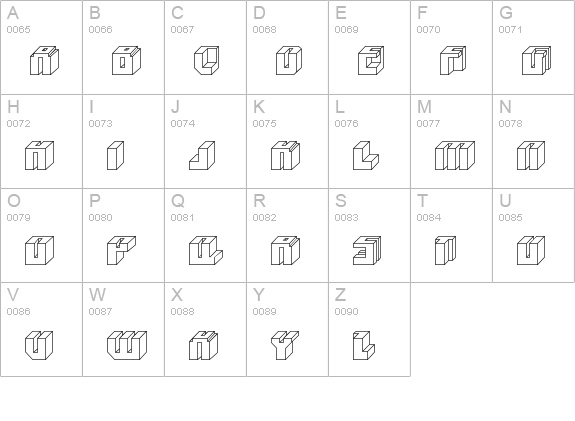Click the letter Y glyph
Screen dimensions: 575x421
click(x=285, y=345)
